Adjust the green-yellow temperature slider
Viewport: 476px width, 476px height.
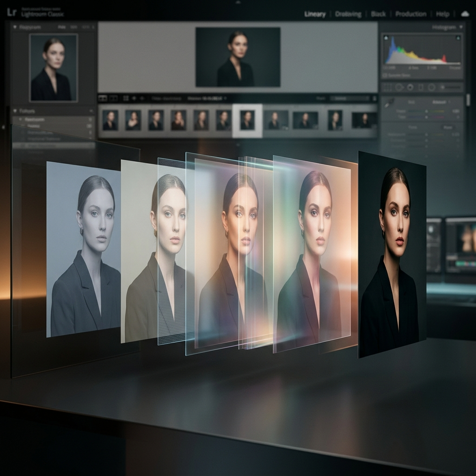[x=426, y=112]
